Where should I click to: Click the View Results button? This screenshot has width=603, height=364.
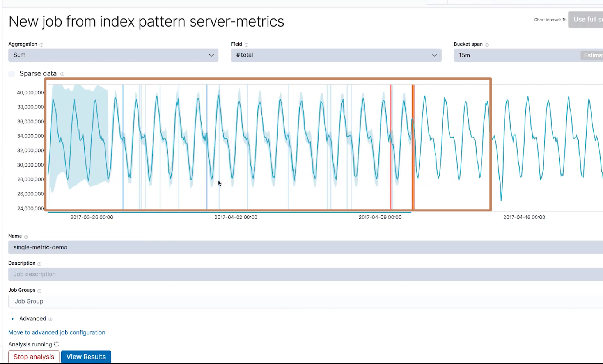pos(86,357)
